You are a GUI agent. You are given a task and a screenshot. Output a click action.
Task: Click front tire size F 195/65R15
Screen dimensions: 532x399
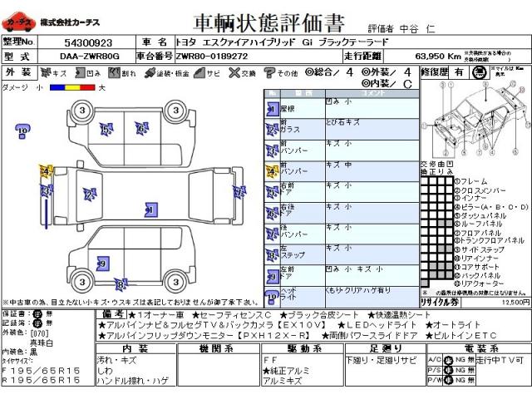pos(41,371)
